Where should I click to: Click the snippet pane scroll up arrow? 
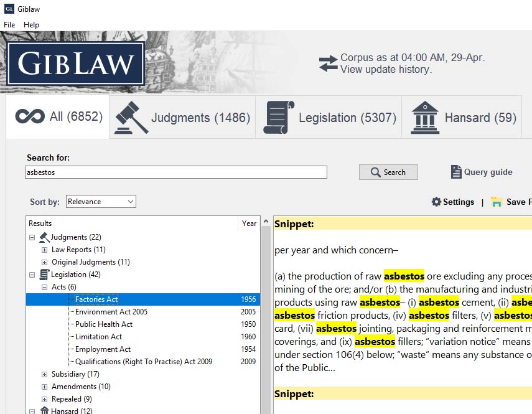pos(266,222)
